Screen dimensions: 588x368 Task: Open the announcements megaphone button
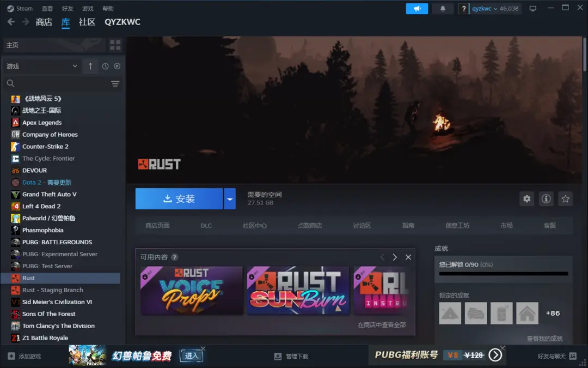coord(416,9)
